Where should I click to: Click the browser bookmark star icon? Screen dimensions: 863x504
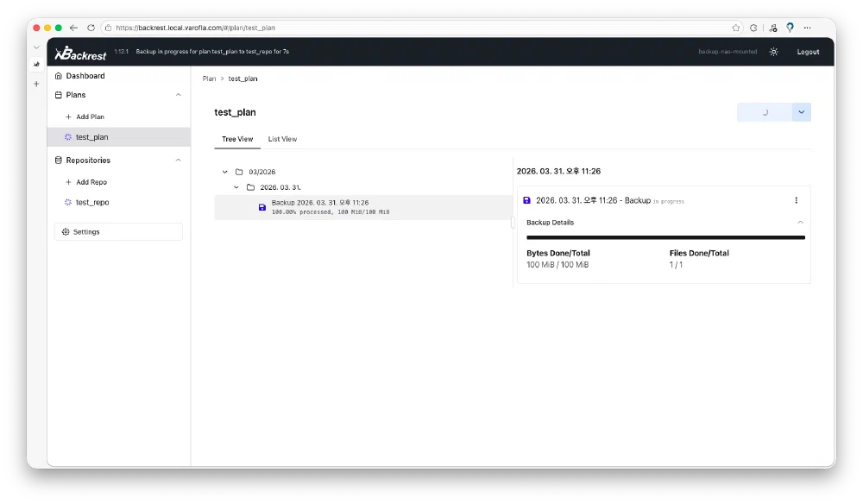[736, 28]
